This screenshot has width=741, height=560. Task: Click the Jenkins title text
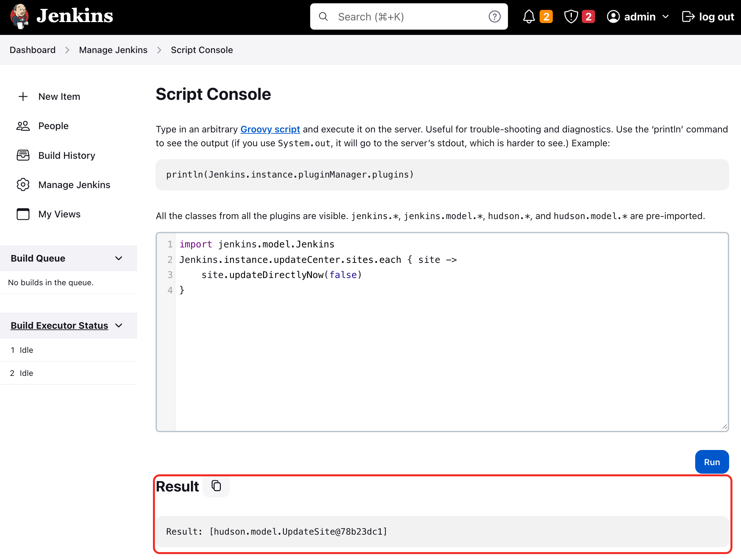(75, 16)
